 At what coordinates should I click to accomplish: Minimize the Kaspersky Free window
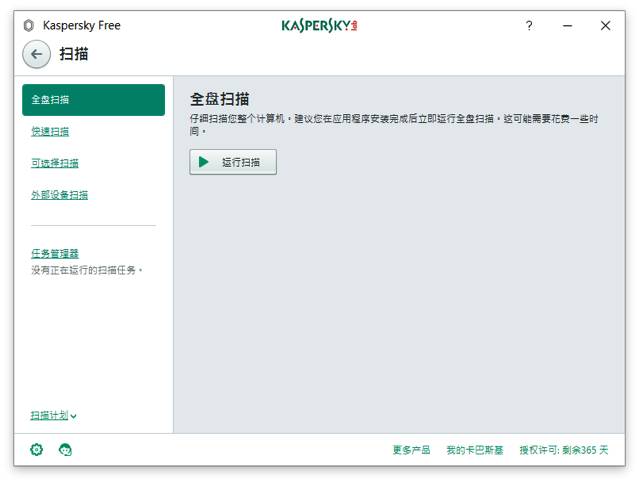(x=567, y=26)
